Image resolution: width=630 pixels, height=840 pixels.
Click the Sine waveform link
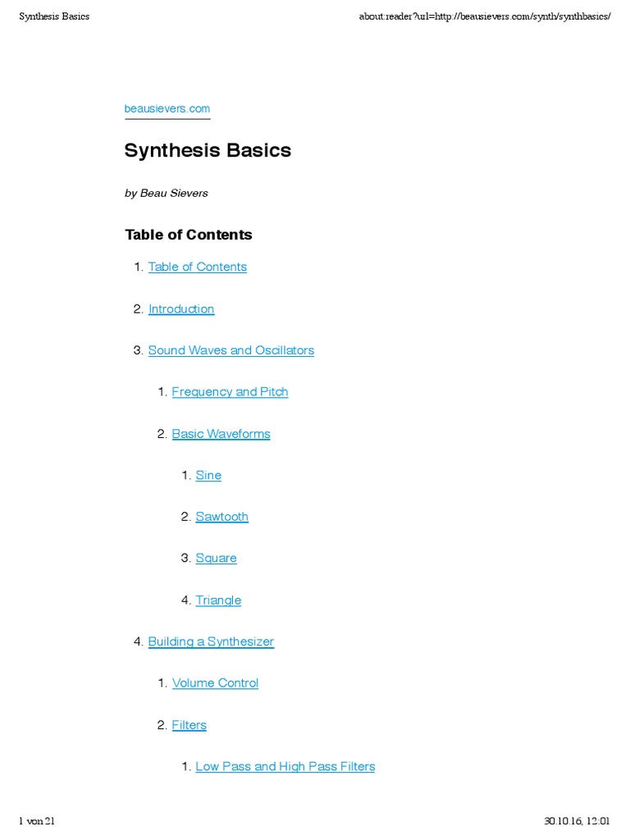pos(208,475)
